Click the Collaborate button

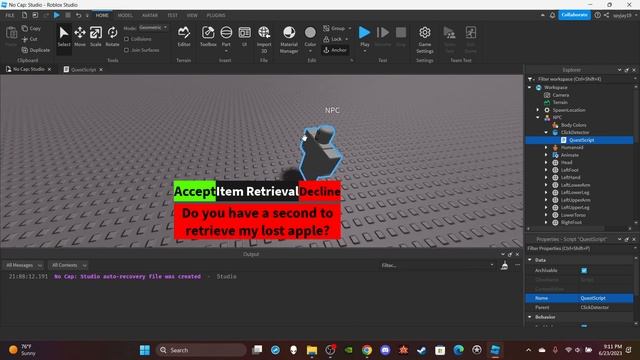pyautogui.click(x=574, y=15)
